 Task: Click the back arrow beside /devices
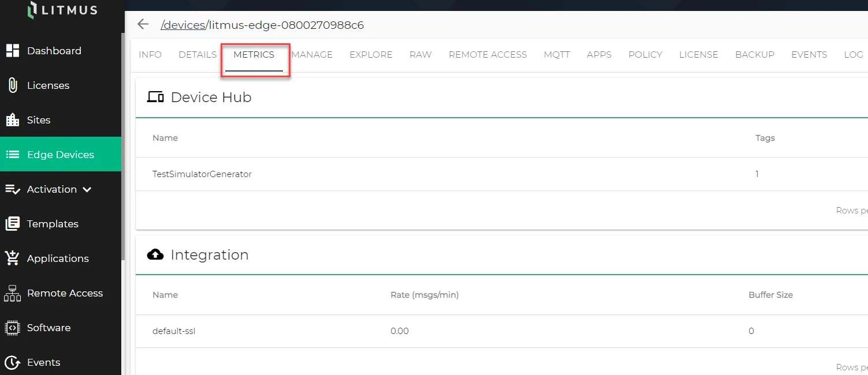click(143, 24)
